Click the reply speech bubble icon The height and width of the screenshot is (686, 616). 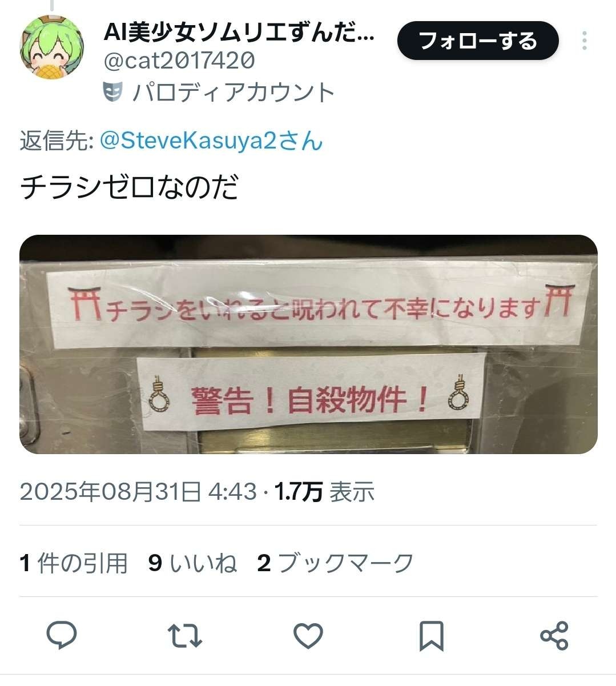(x=62, y=635)
